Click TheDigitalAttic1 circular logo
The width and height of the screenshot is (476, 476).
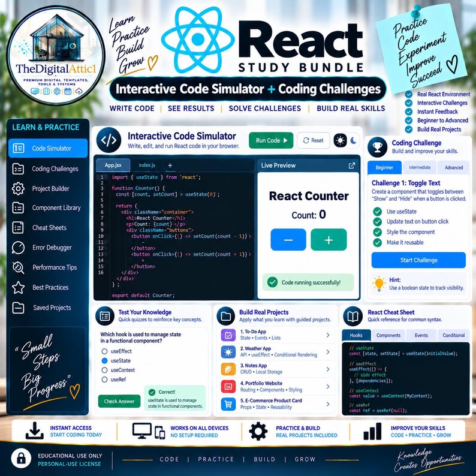pyautogui.click(x=56, y=55)
